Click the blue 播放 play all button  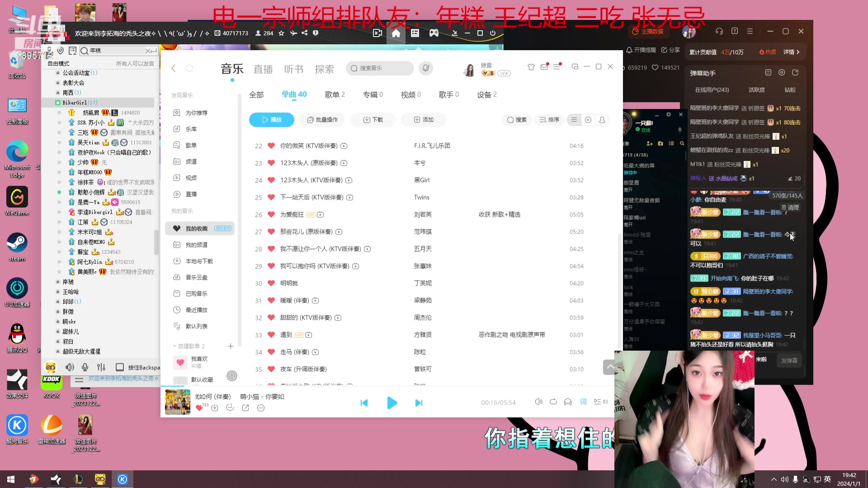(271, 120)
